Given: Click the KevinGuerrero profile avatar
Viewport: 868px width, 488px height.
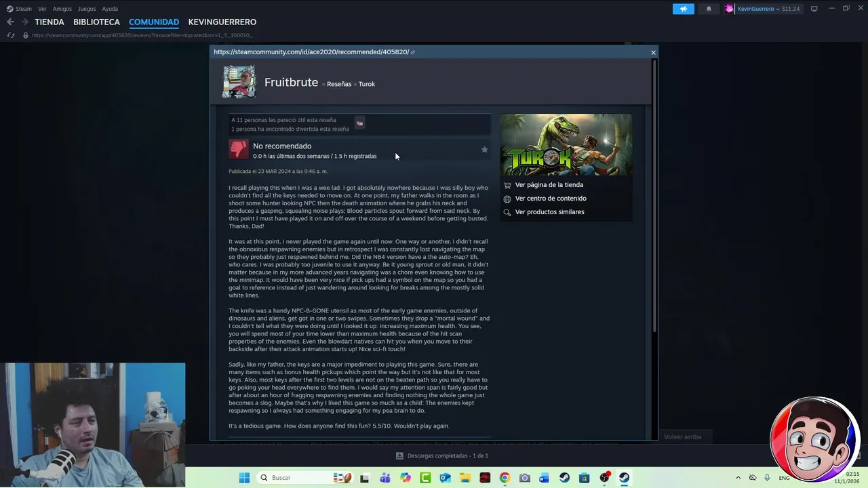Looking at the screenshot, I should [x=730, y=9].
